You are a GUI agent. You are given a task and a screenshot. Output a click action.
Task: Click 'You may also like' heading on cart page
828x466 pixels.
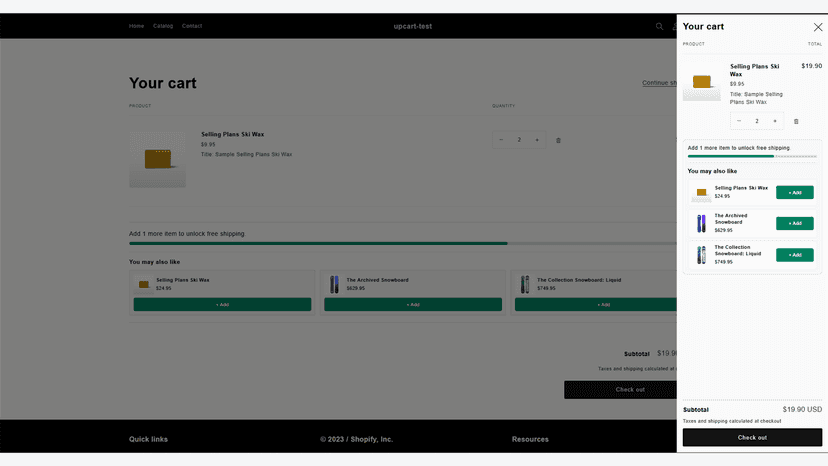[x=154, y=262]
